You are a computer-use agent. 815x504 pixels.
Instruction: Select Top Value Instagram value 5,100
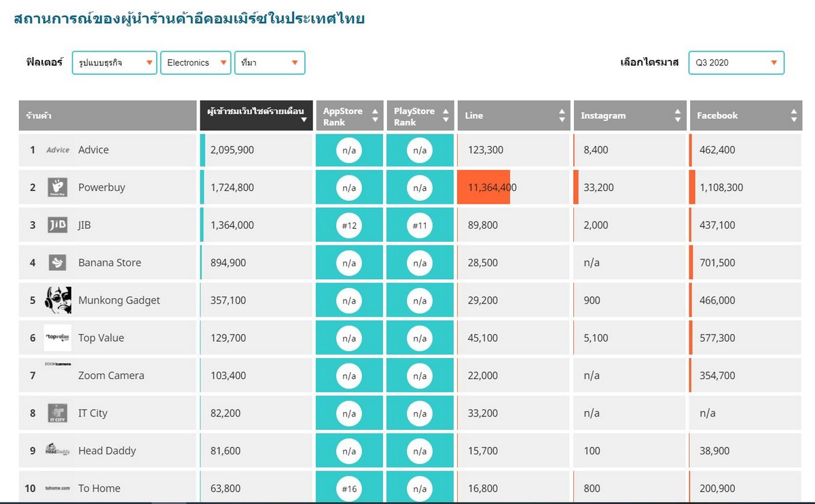click(596, 338)
